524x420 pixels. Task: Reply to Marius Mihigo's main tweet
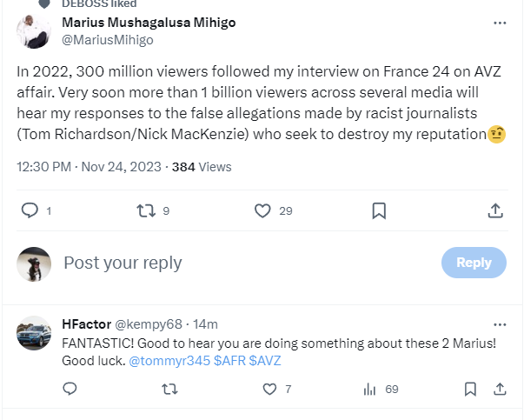30,210
